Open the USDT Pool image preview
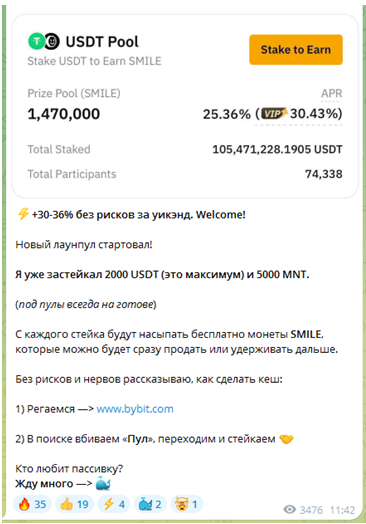The height and width of the screenshot is (524, 366). pyautogui.click(x=185, y=106)
